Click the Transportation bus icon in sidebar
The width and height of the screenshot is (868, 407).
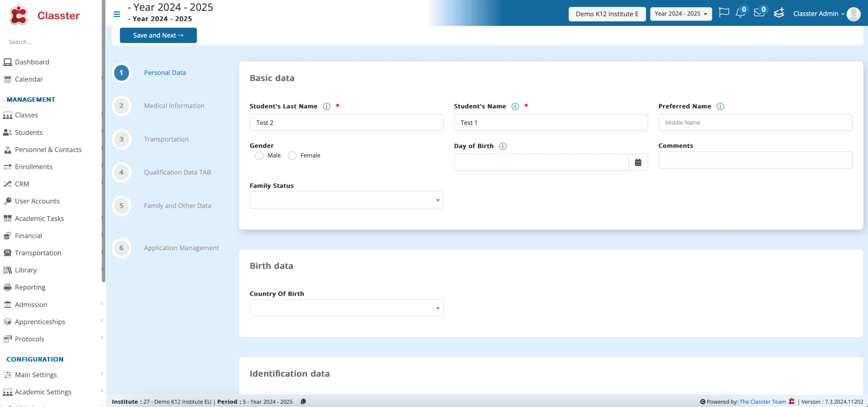(x=7, y=253)
